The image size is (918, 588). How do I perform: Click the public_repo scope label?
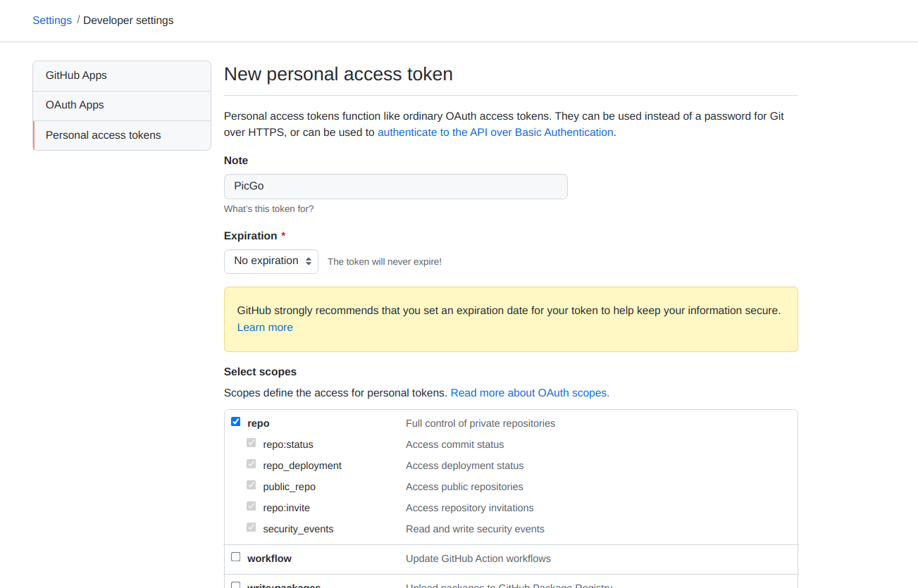tap(290, 487)
